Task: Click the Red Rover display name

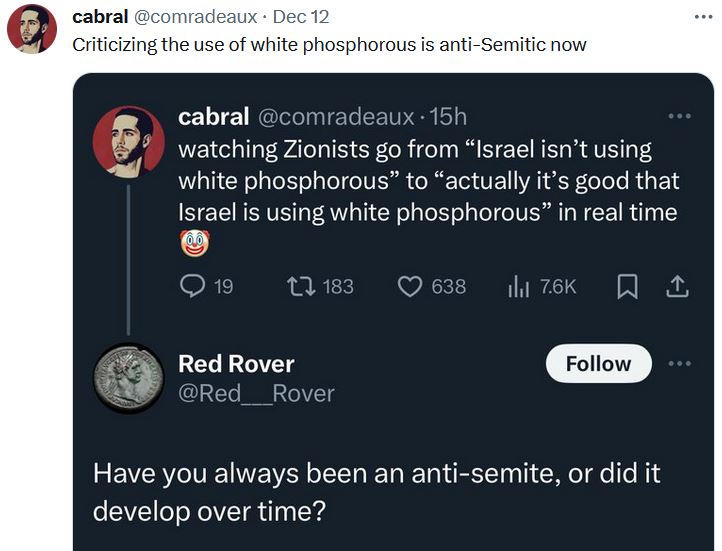Action: [236, 364]
